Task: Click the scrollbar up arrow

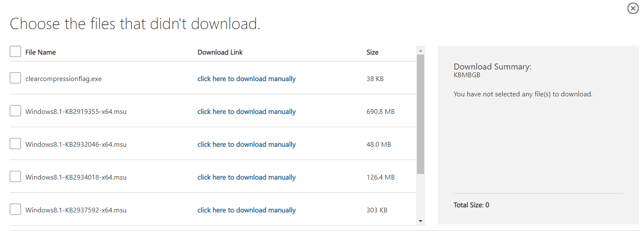Action: tap(421, 50)
